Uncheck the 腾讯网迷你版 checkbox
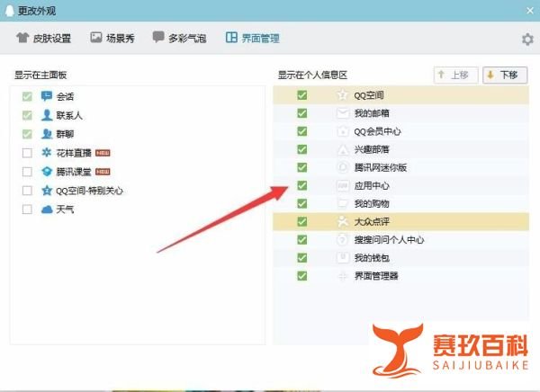The width and height of the screenshot is (540, 392). 302,167
